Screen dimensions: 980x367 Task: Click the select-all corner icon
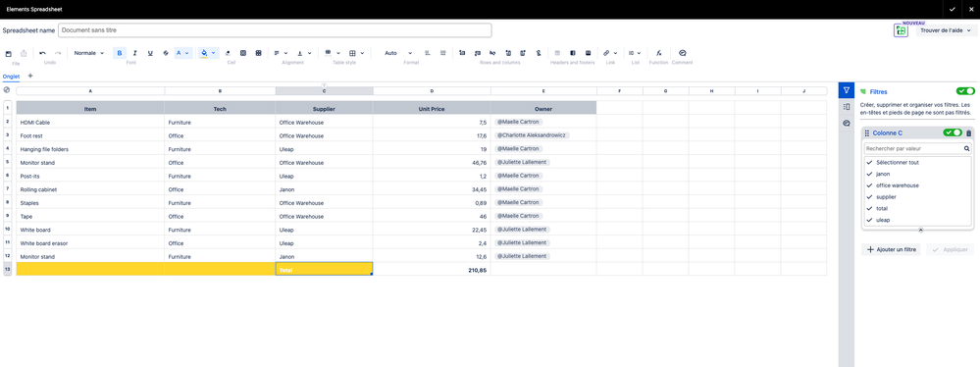pyautogui.click(x=7, y=90)
